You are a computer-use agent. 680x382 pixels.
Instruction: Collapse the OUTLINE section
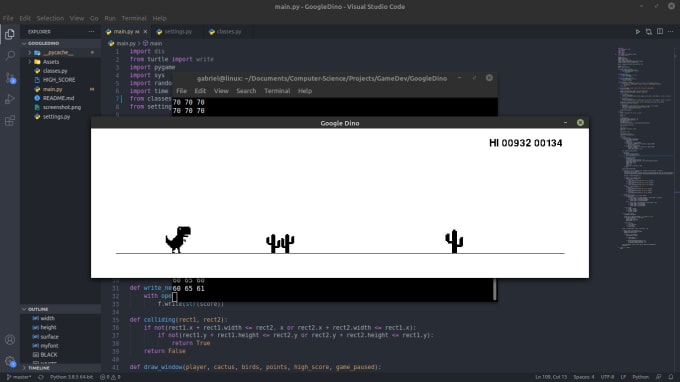tap(61, 309)
